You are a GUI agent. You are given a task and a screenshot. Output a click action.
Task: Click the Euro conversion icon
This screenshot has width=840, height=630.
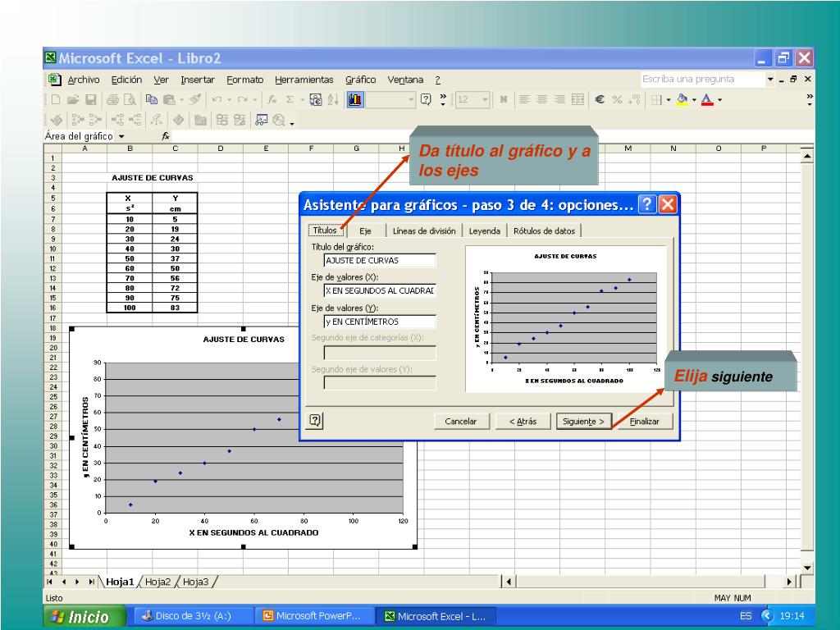(316, 99)
